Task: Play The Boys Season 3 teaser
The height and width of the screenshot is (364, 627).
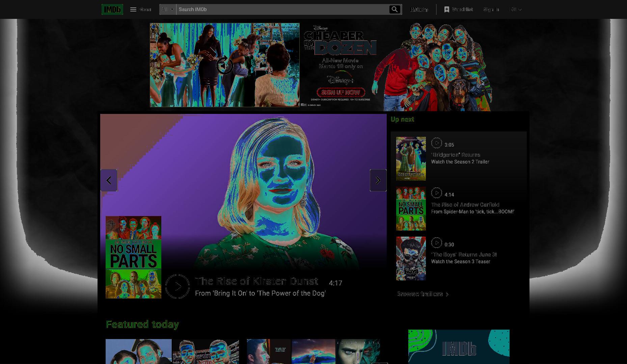Action: (436, 243)
